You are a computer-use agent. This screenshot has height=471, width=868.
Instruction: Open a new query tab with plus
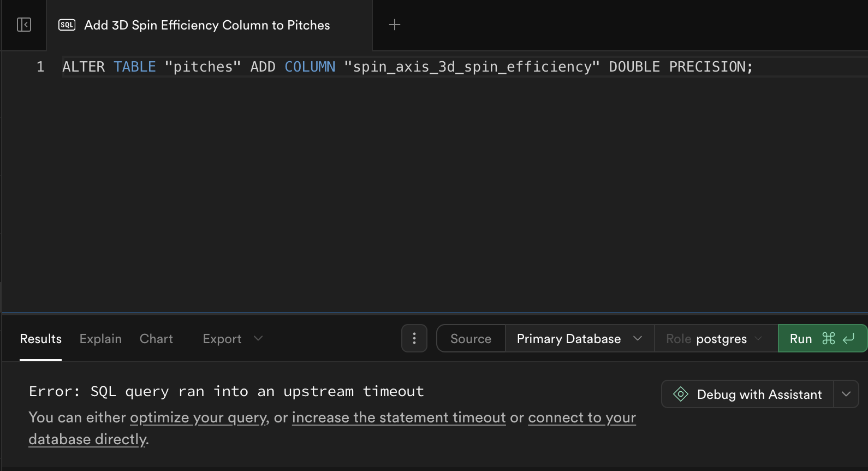(x=394, y=25)
